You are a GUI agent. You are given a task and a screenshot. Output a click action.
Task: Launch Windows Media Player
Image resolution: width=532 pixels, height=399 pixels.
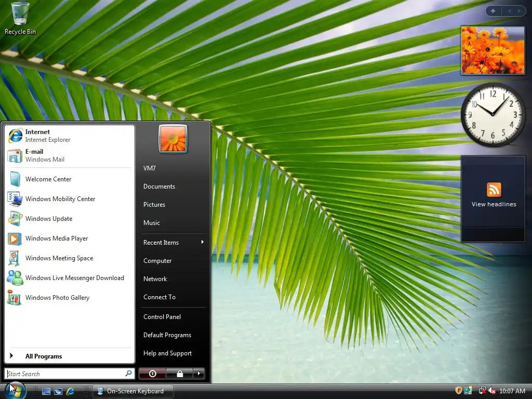click(x=70, y=238)
